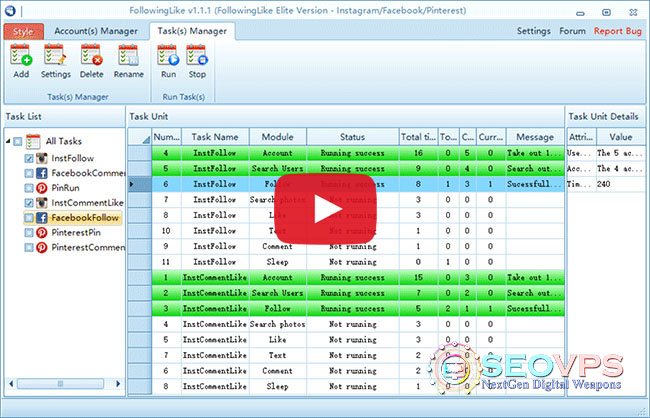Select PinRun in the task tree
This screenshot has width=650, height=418.
pyautogui.click(x=65, y=188)
